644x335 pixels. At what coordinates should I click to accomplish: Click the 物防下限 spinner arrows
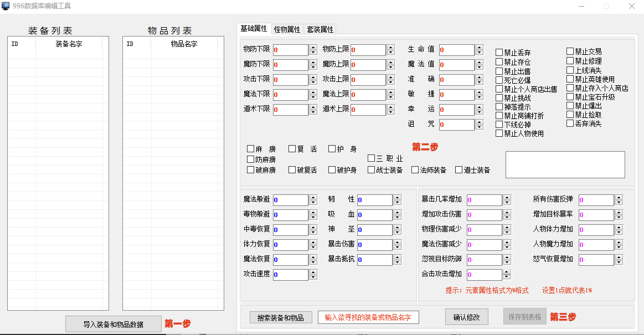point(313,50)
